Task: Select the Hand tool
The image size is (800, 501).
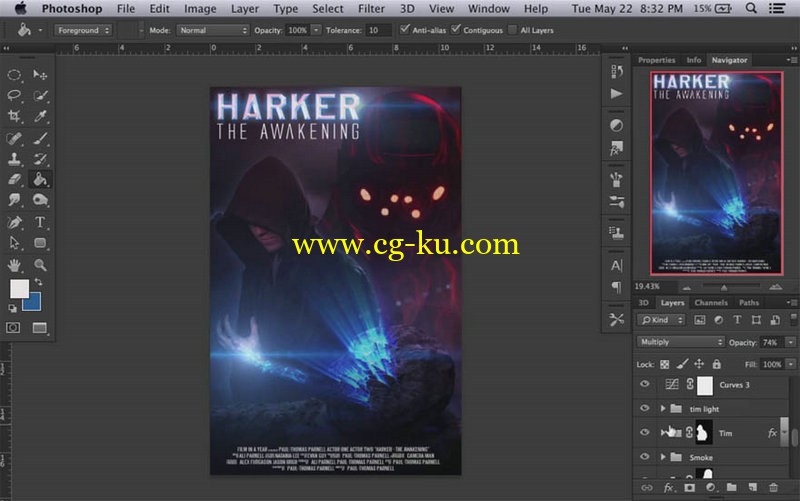Action: (x=14, y=265)
